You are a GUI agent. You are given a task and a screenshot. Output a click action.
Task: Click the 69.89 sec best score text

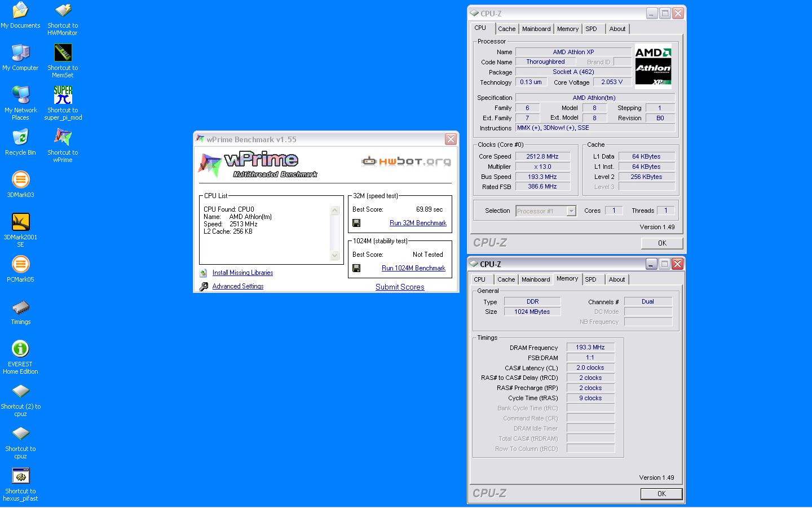point(430,209)
